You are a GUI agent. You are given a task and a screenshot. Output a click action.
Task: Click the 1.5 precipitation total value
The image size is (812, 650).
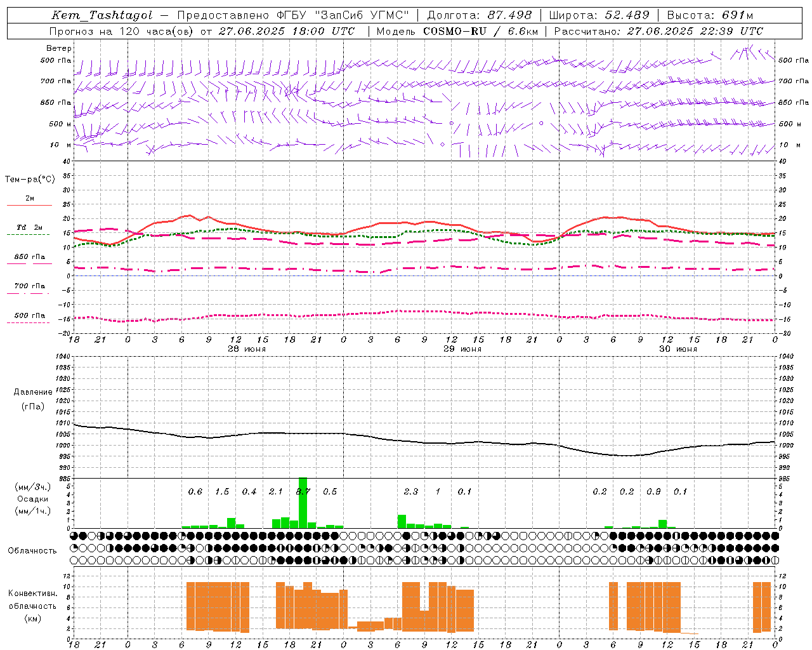[222, 491]
